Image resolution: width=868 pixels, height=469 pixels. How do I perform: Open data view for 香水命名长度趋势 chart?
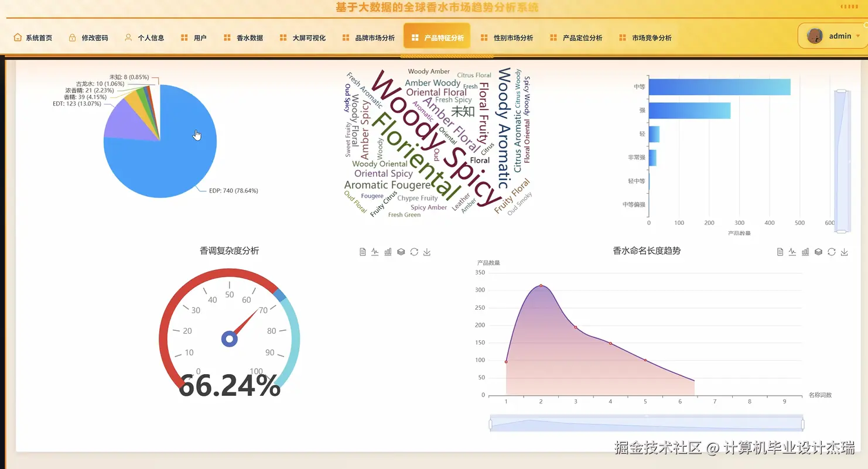pyautogui.click(x=779, y=251)
